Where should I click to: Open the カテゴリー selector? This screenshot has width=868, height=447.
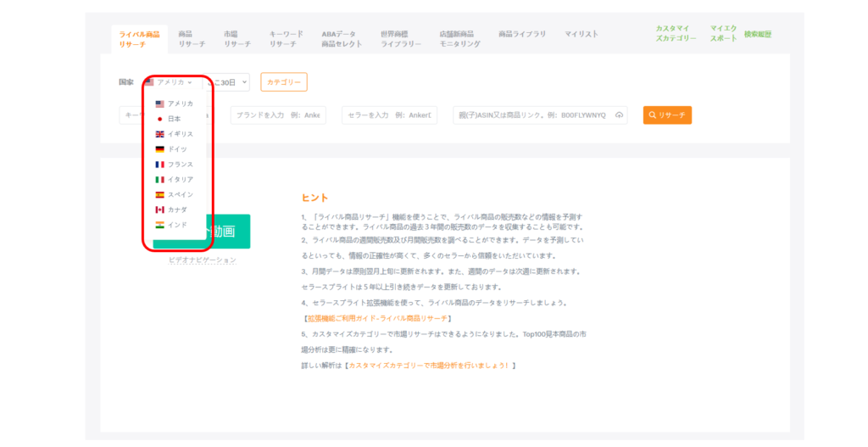[x=284, y=82]
